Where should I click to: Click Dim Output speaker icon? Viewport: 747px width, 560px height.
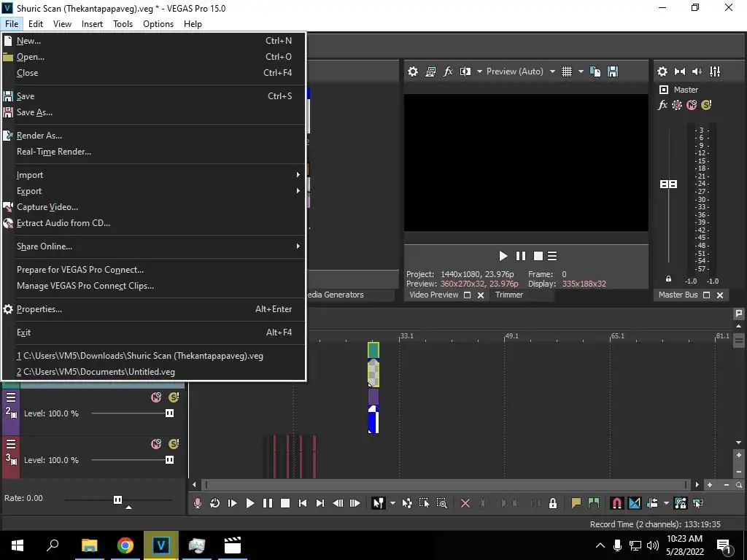point(697,71)
